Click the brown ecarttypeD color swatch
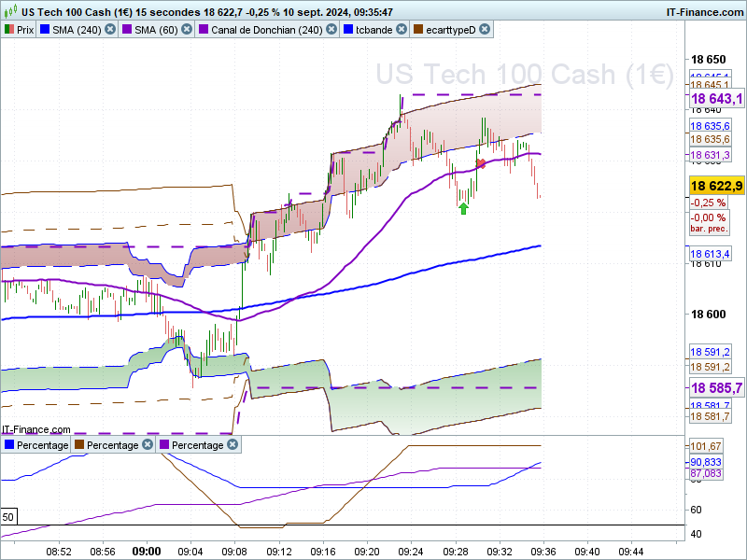 point(418,30)
